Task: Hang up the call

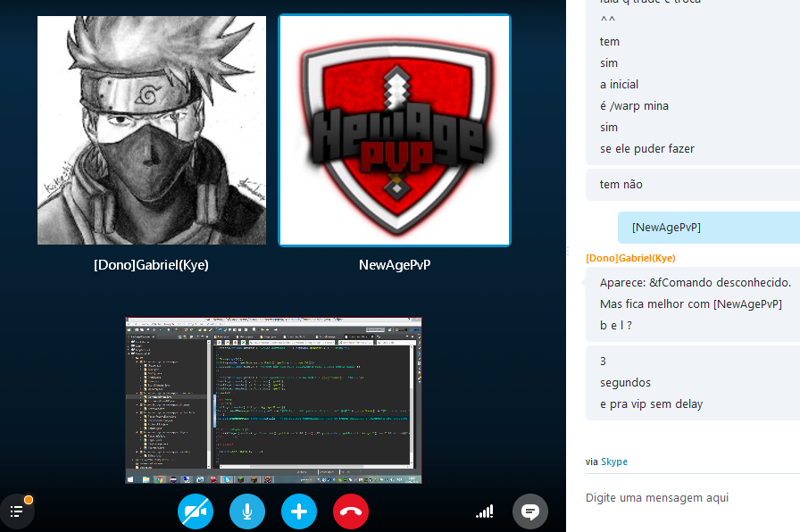Action: point(351,511)
